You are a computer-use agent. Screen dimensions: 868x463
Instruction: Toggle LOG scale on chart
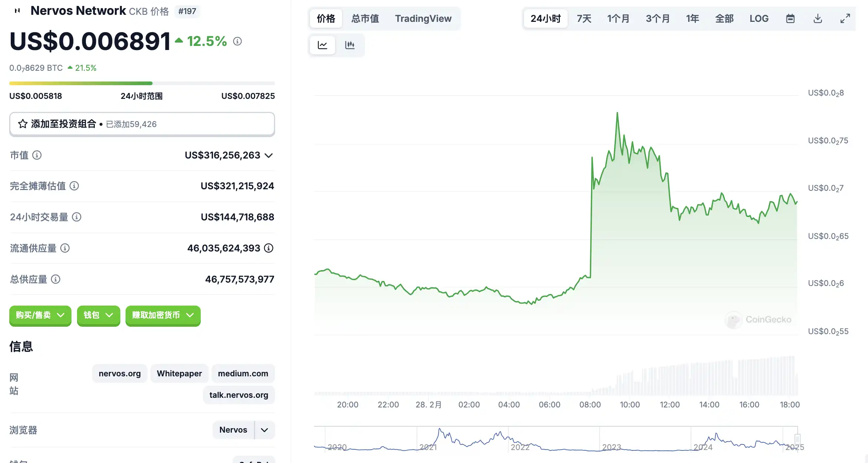click(x=759, y=19)
